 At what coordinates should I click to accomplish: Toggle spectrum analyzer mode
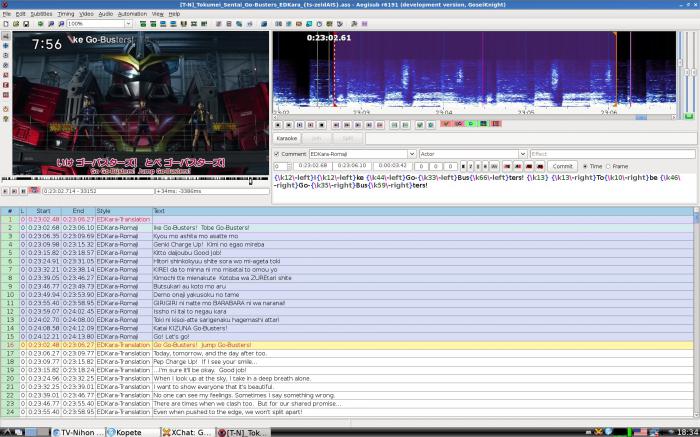tap(483, 124)
